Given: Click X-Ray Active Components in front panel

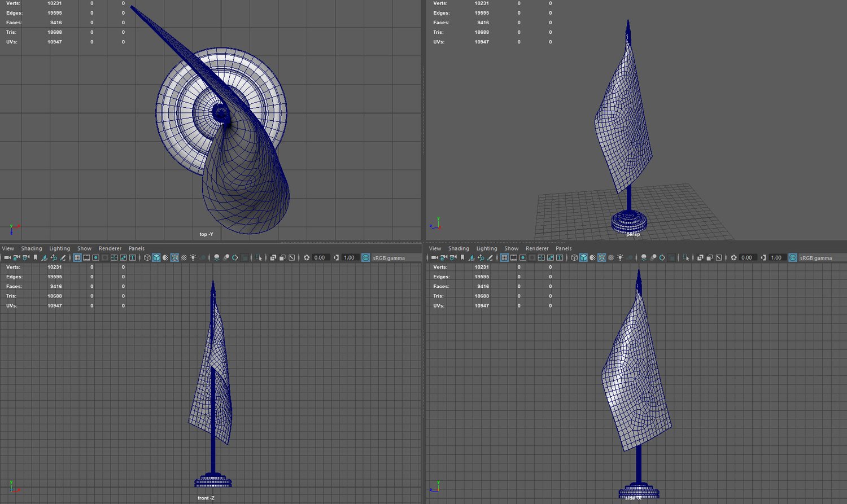Looking at the screenshot, I should coord(282,258).
